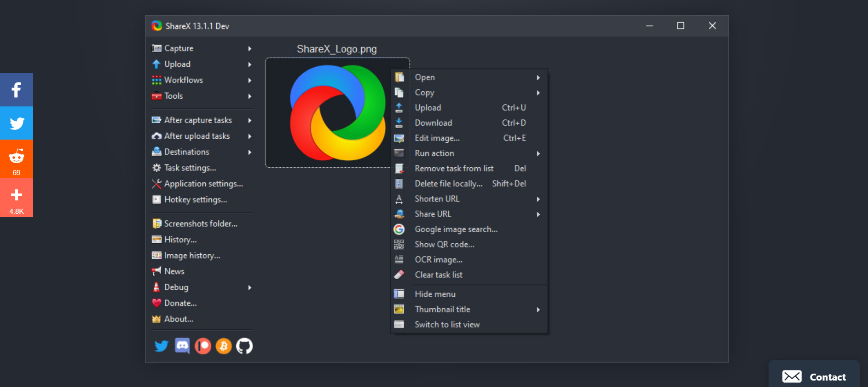Click the Contact button
The image size is (868, 387).
click(814, 374)
